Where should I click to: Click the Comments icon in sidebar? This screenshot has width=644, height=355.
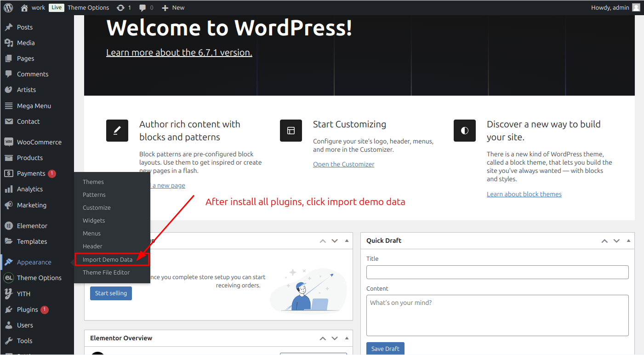8,74
